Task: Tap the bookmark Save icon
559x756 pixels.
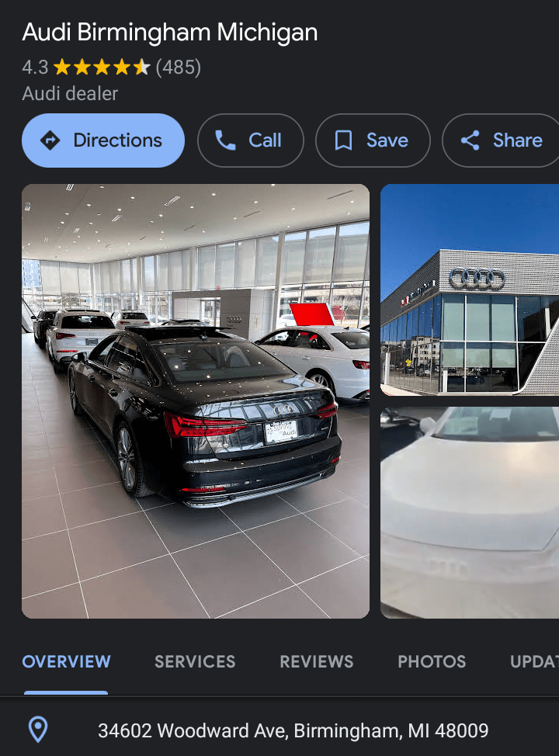Action: [343, 140]
